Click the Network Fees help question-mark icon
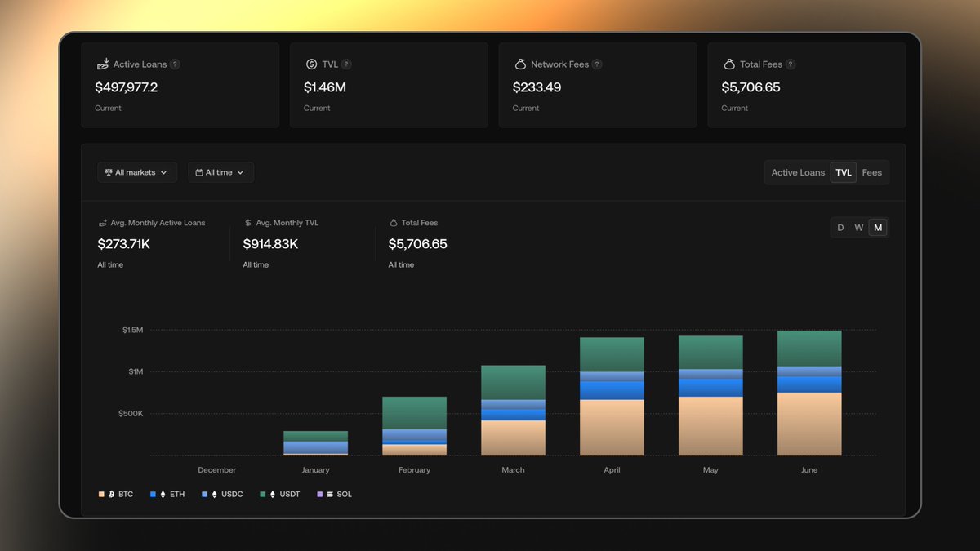 click(597, 64)
